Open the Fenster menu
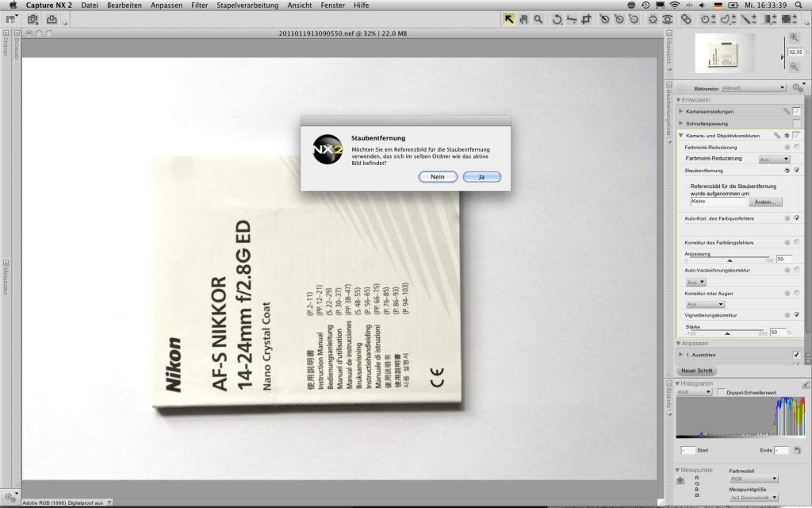This screenshot has height=508, width=812. 332,6
